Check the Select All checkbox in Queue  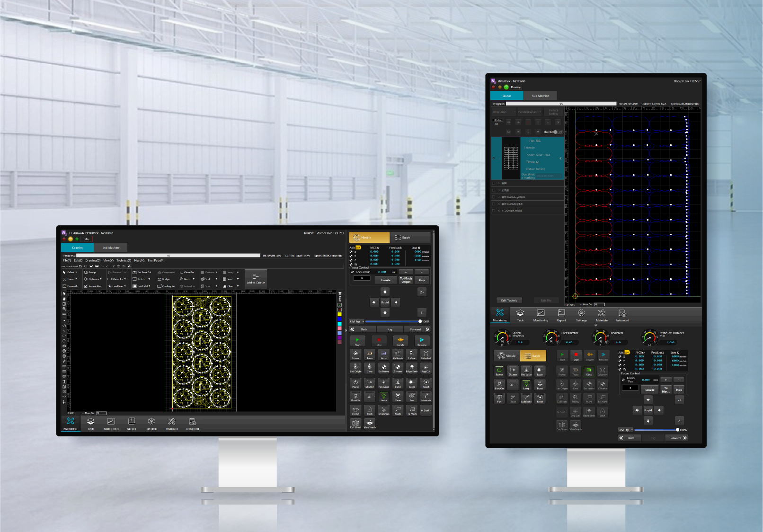493,121
